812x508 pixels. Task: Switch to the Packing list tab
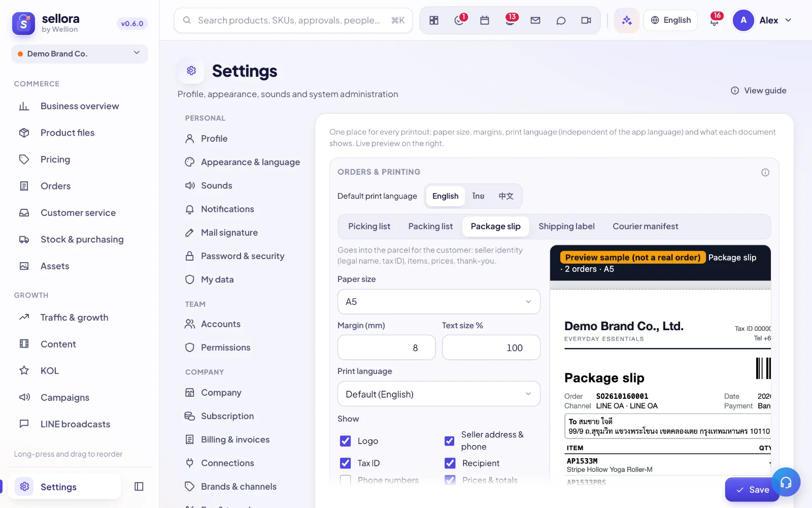click(430, 227)
